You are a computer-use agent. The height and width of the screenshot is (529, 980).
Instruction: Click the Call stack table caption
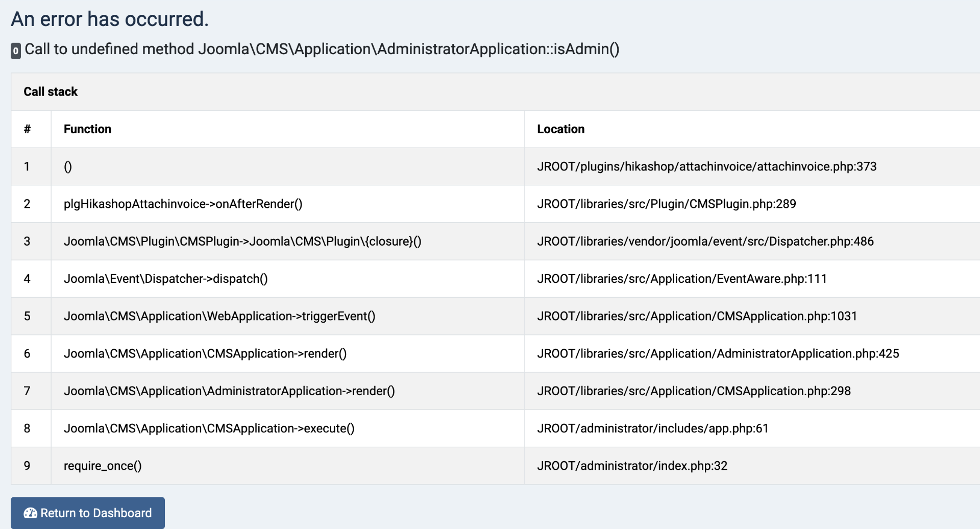[51, 92]
